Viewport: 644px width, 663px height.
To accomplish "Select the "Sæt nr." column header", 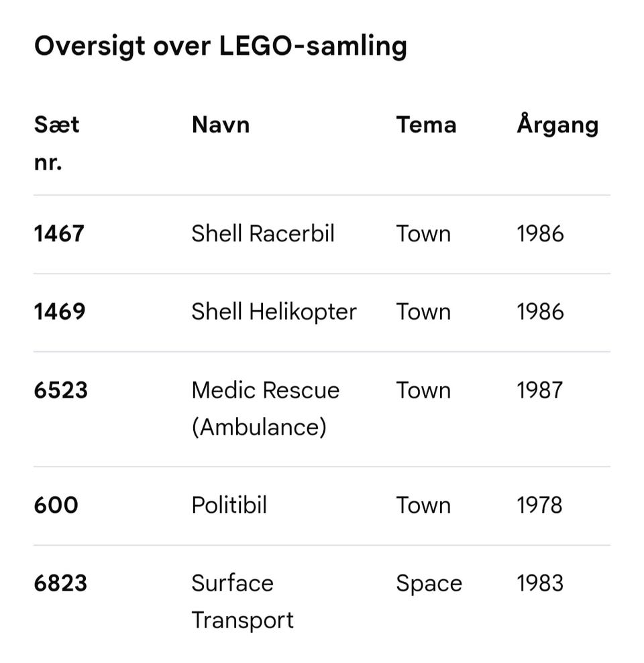I will coord(57,143).
